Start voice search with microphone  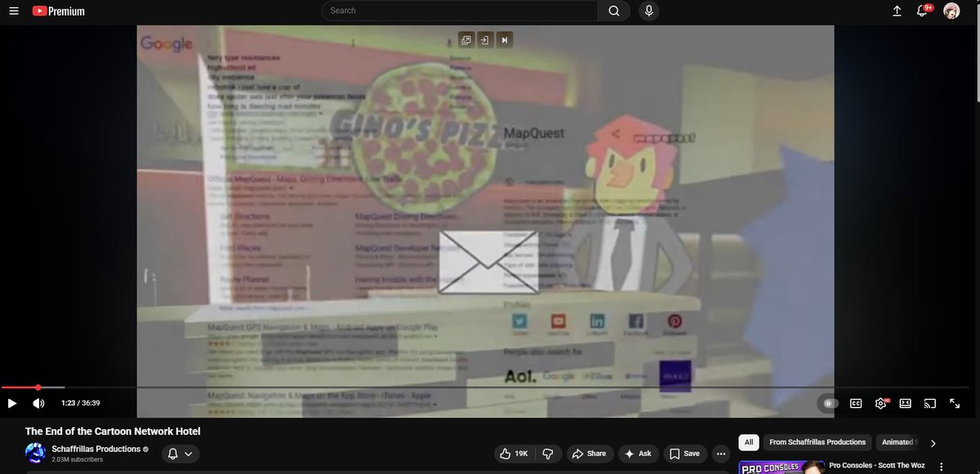click(x=648, y=11)
